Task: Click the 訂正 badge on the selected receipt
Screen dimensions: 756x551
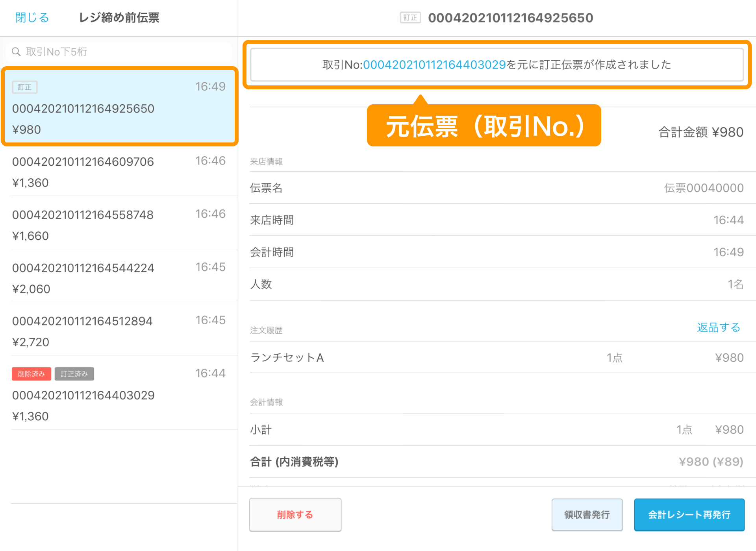Action: [x=24, y=87]
